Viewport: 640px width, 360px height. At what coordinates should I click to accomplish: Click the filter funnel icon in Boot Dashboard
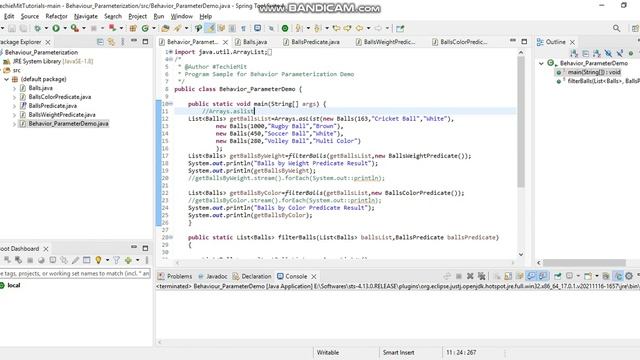[x=116, y=260]
